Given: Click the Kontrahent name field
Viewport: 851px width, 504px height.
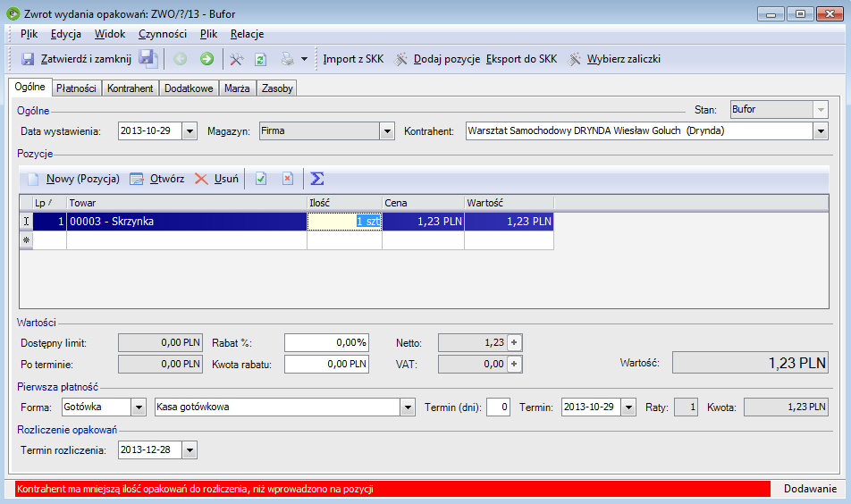Looking at the screenshot, I should coord(639,131).
